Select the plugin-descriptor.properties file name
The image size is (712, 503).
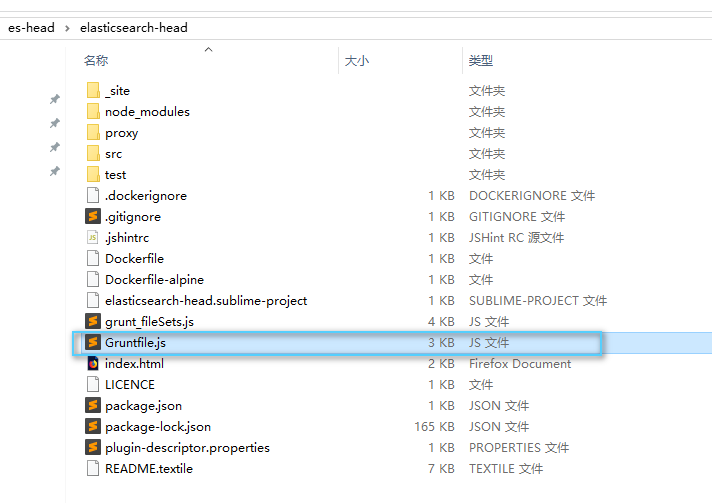[x=188, y=447]
